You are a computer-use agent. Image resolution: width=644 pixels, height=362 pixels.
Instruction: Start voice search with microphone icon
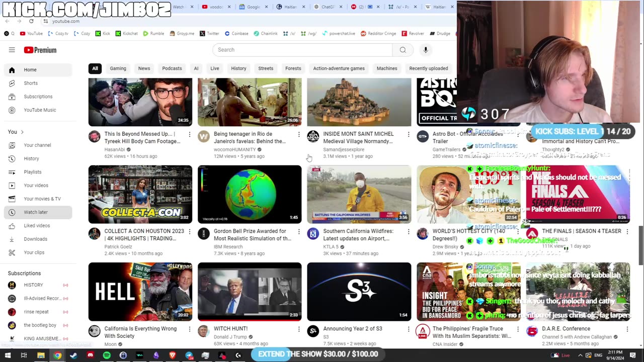coord(426,50)
